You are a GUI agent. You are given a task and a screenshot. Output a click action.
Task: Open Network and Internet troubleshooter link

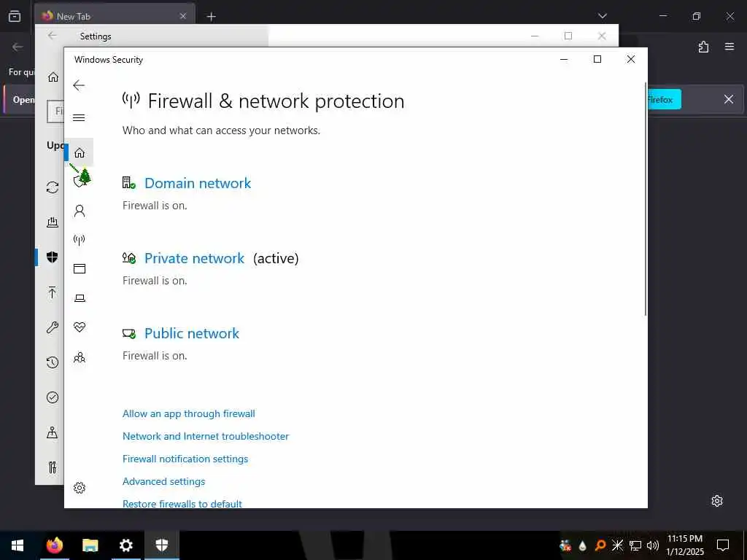(206, 436)
